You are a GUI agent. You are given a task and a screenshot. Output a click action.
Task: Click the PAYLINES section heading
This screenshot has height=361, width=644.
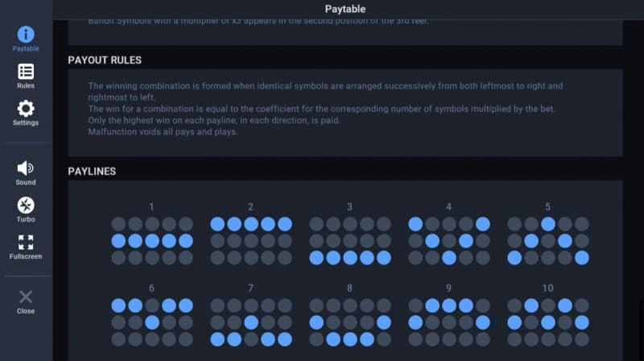[92, 172]
